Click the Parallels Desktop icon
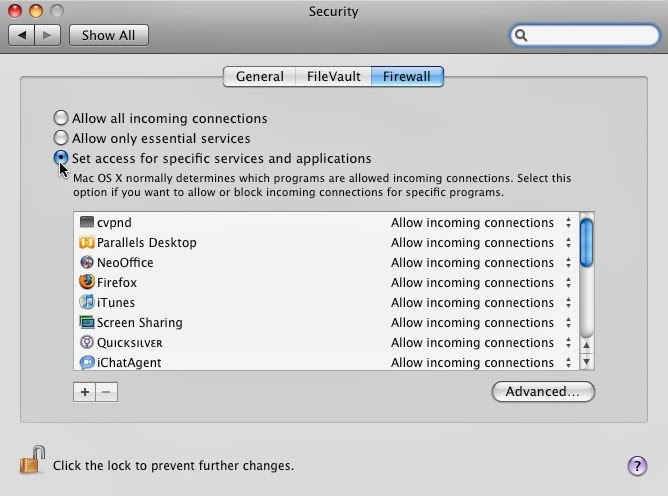This screenshot has height=496, width=668. pyautogui.click(x=87, y=243)
